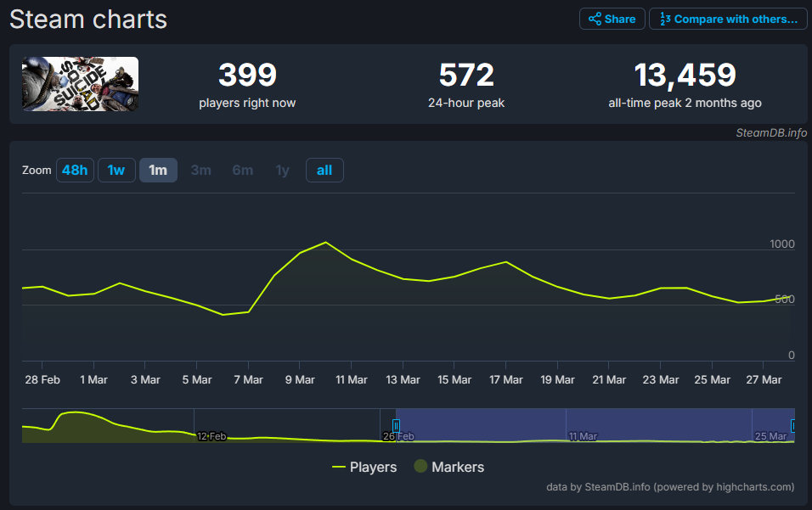Click the chart peak near 10 Mar
812x510 pixels.
pyautogui.click(x=325, y=243)
